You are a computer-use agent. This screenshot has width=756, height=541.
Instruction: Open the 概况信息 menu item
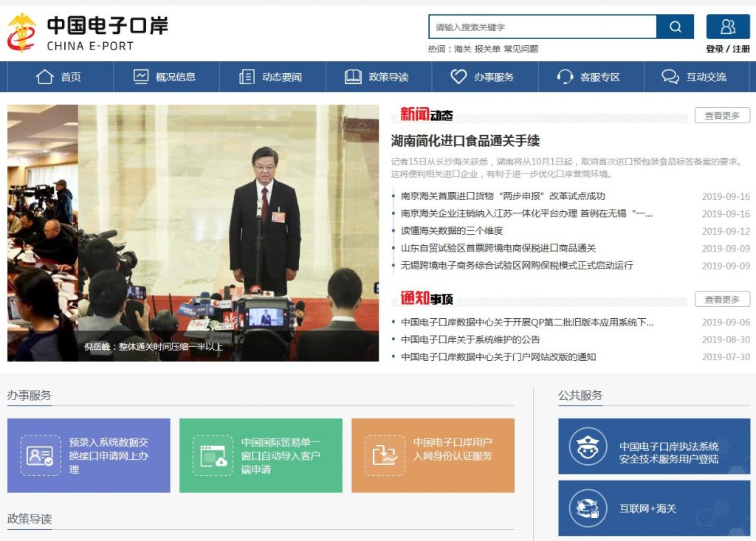coord(166,77)
